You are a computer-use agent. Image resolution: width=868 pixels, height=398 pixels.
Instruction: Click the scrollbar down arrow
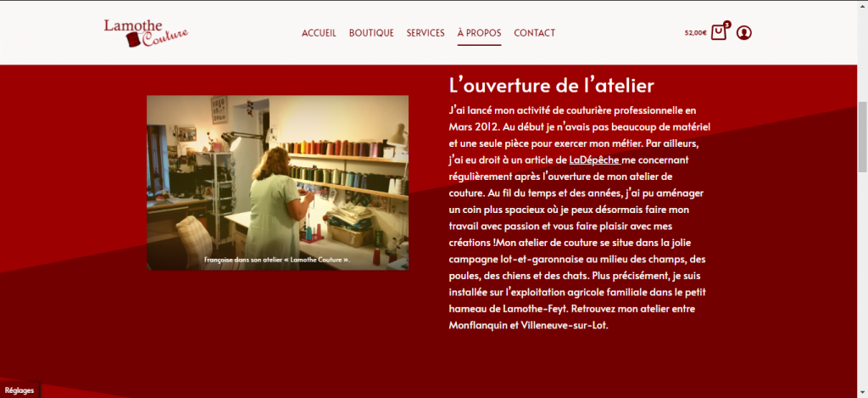(862, 393)
